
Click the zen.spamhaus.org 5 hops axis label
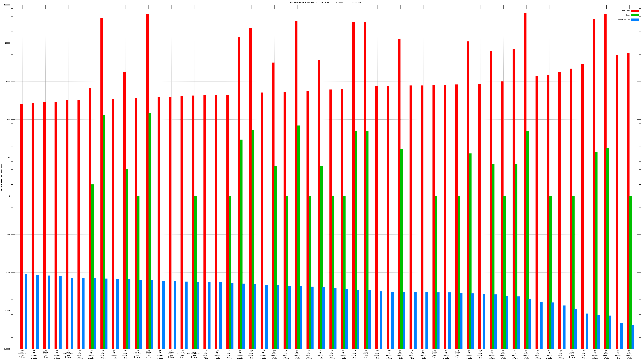coord(23,354)
